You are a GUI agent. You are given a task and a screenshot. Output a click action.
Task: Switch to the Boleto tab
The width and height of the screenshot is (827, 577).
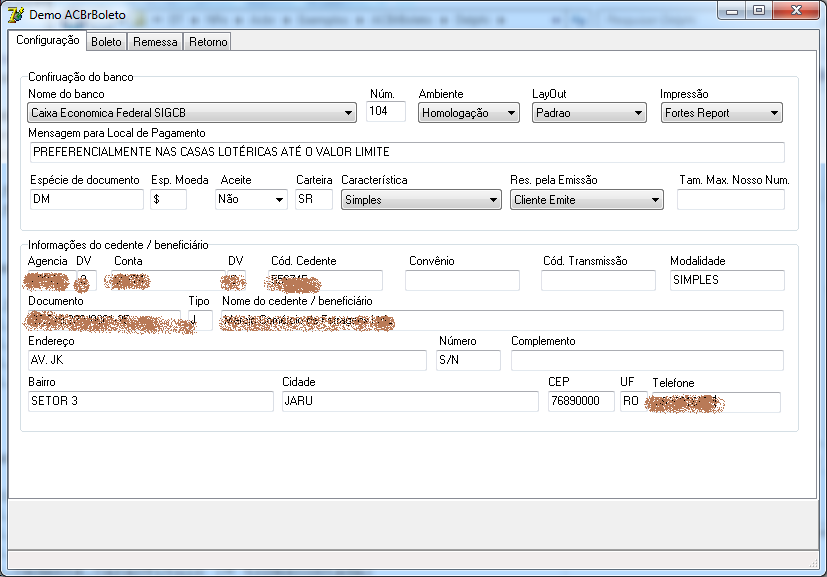(106, 42)
